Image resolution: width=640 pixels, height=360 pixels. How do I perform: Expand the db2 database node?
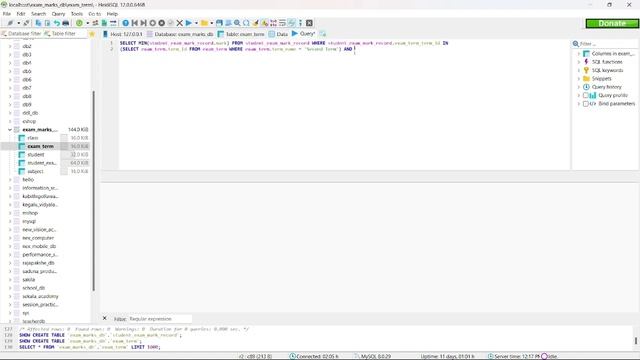10,46
